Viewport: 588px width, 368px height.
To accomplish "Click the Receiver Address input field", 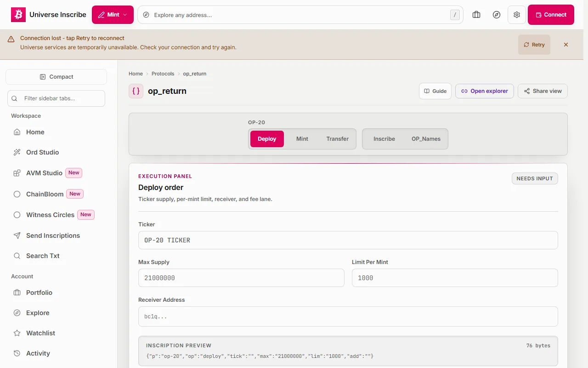I will pos(348,316).
